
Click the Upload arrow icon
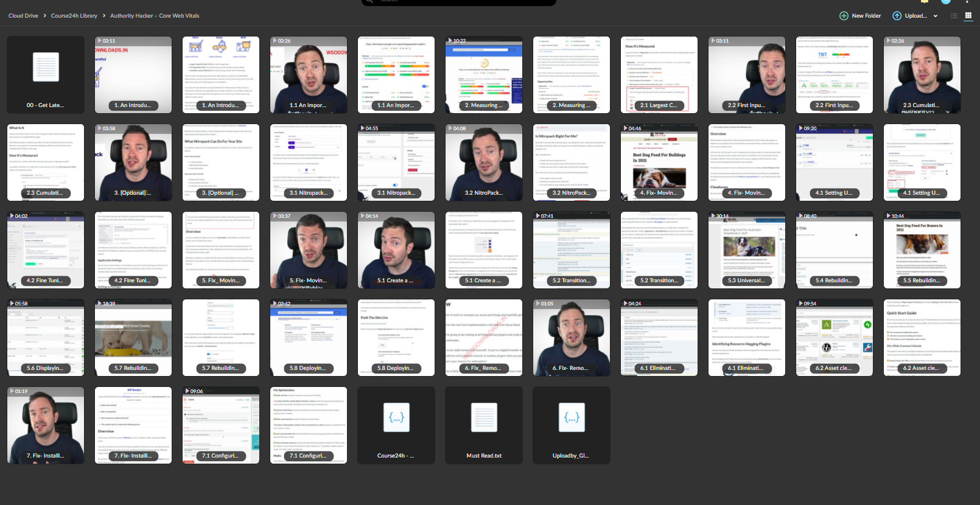tap(897, 16)
